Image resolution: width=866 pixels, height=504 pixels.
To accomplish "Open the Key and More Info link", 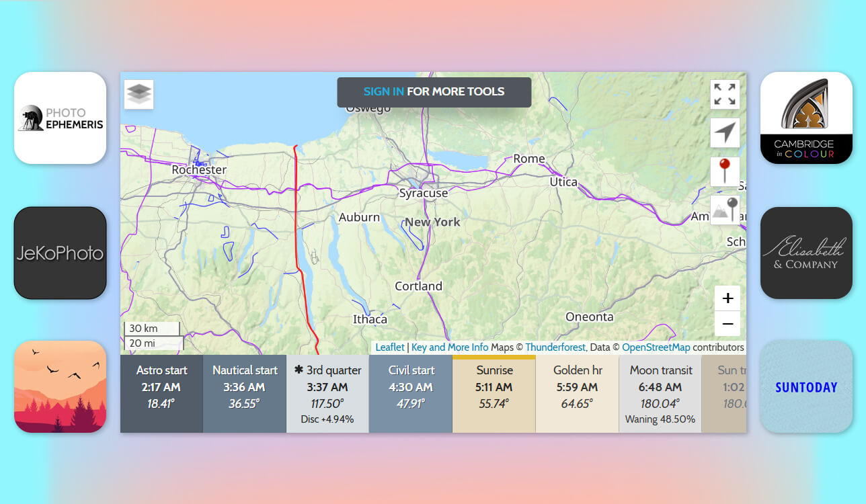I will 450,347.
